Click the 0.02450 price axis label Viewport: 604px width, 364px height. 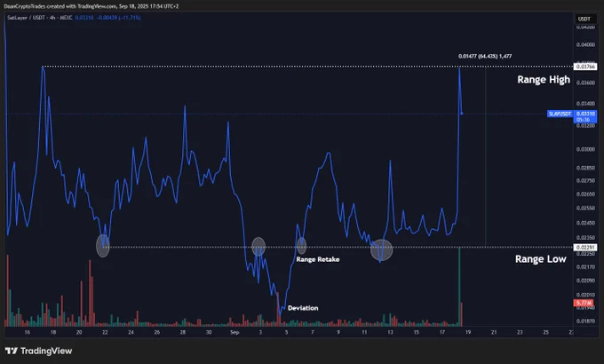[585, 223]
